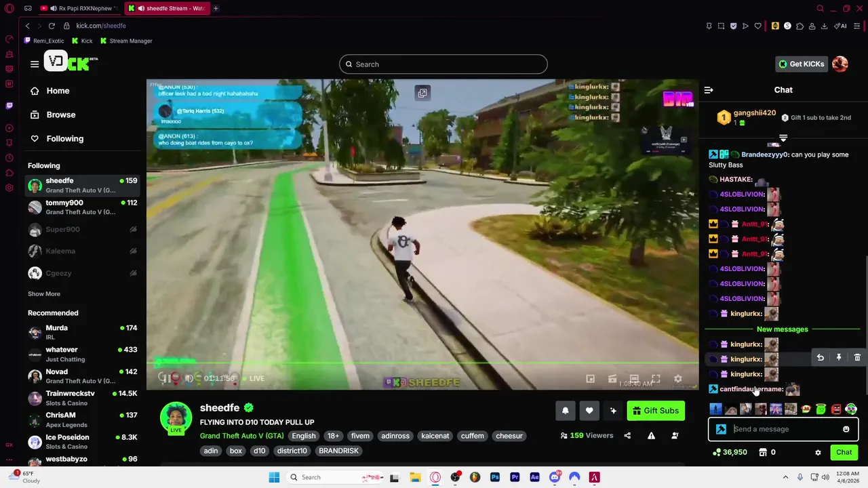Take snapshot with browser capture icon
868x488 pixels.
pos(721,26)
